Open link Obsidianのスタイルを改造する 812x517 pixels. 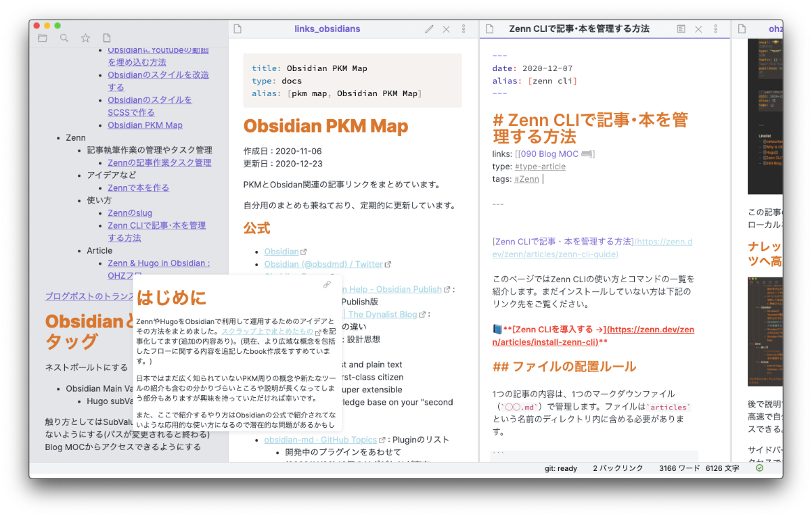tap(158, 81)
